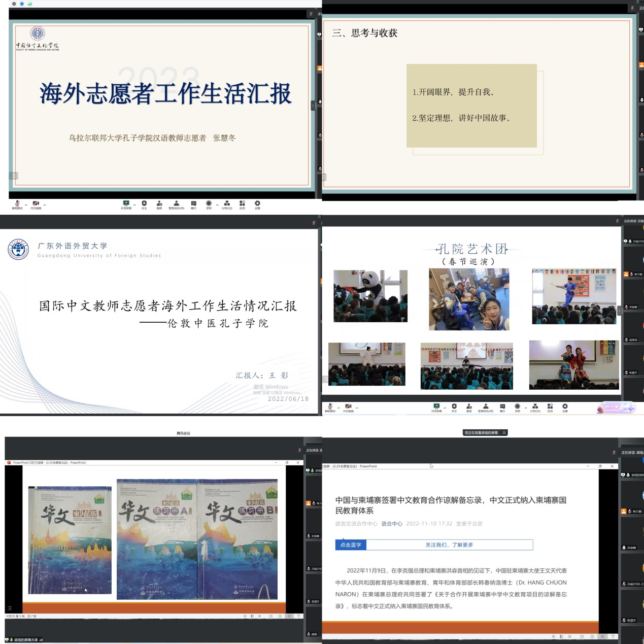The image size is (644, 644).
Task: Click 应用 apps icon below 孔院艺术团 slide
Action: coord(550,407)
